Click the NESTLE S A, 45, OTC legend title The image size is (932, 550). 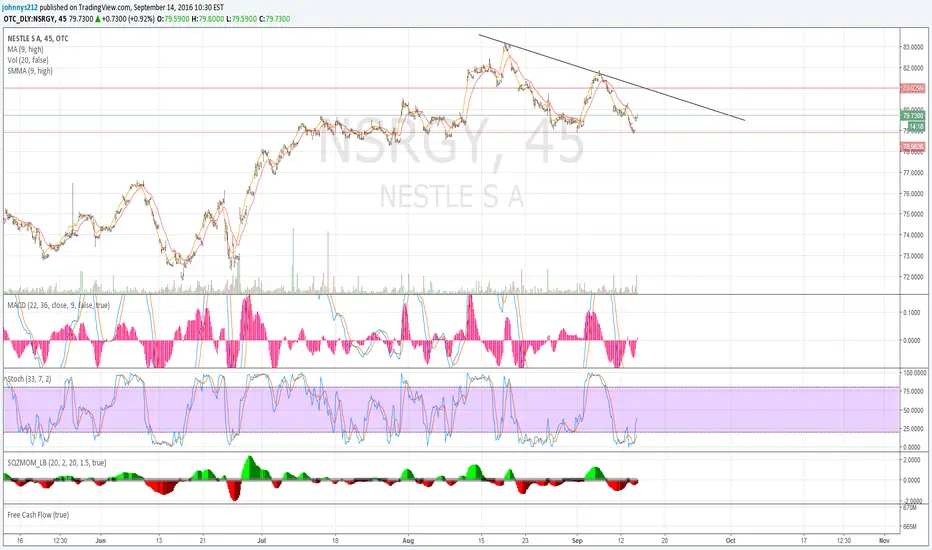pos(38,39)
